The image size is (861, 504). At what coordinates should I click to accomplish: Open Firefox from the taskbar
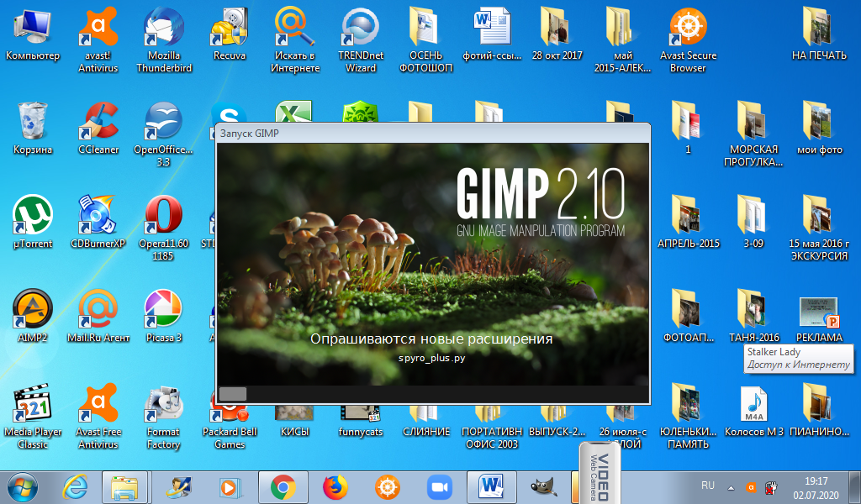335,487
